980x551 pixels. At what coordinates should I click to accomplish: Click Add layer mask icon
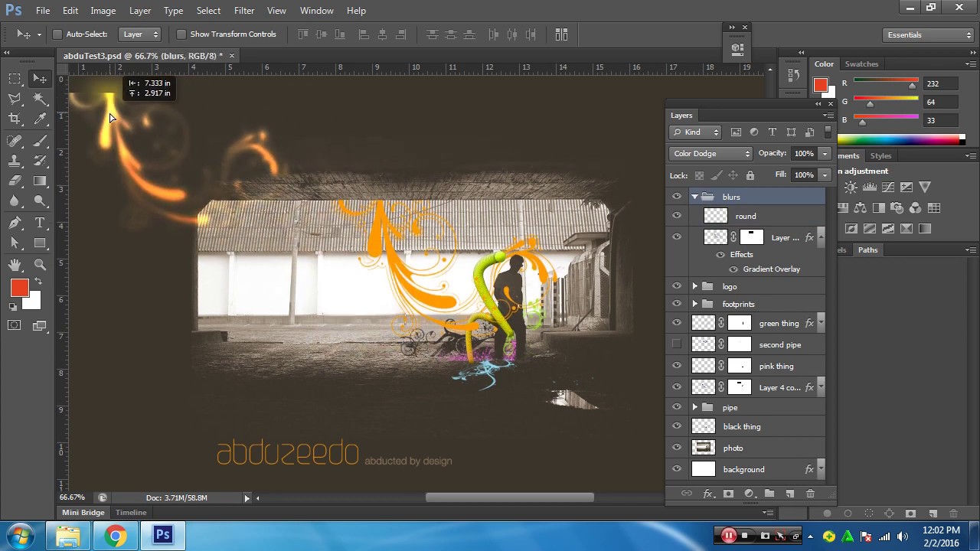tap(728, 494)
